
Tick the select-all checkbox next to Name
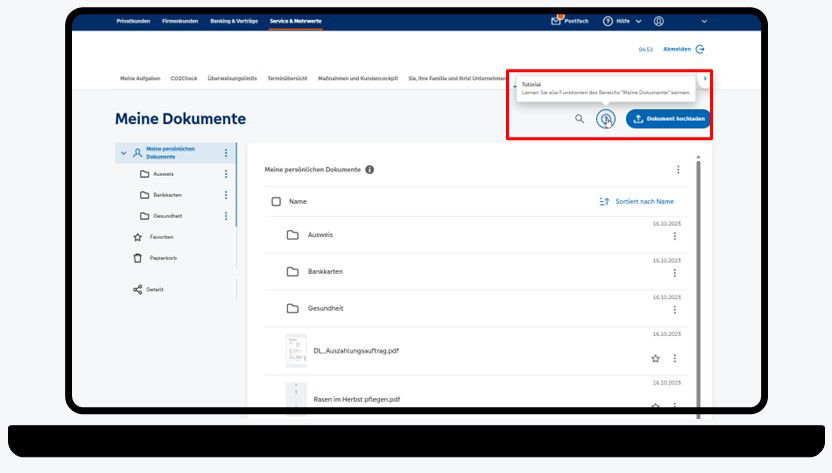tap(276, 201)
